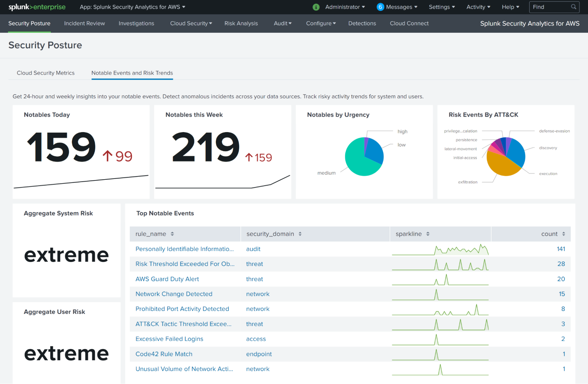Click the high legend label in urgency chart
The image size is (588, 384).
402,132
